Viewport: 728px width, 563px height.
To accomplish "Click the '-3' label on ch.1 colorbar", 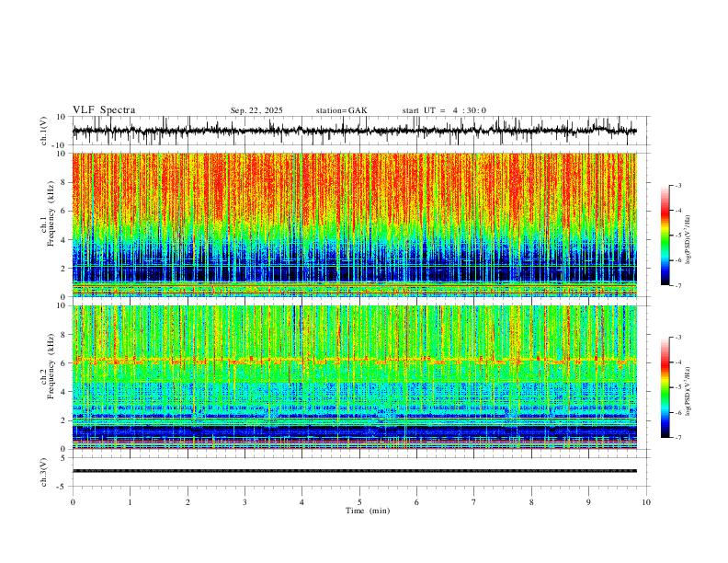I will [678, 185].
